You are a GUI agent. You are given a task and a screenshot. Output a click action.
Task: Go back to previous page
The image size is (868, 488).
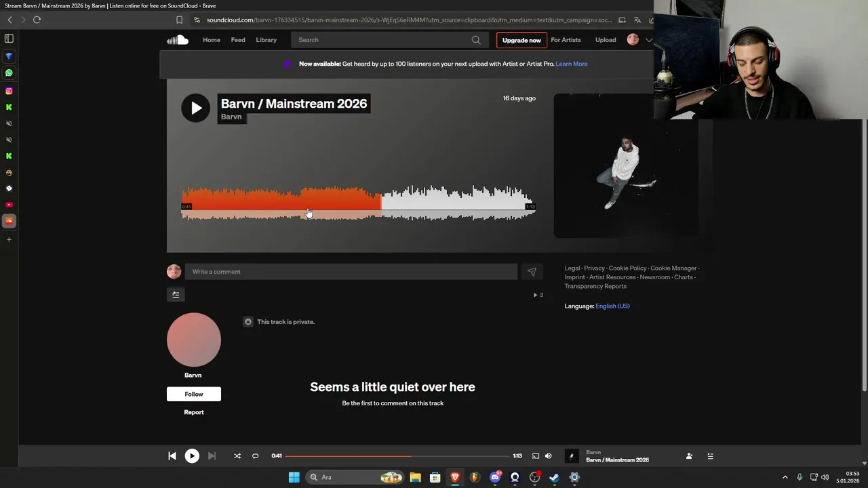pyautogui.click(x=9, y=20)
